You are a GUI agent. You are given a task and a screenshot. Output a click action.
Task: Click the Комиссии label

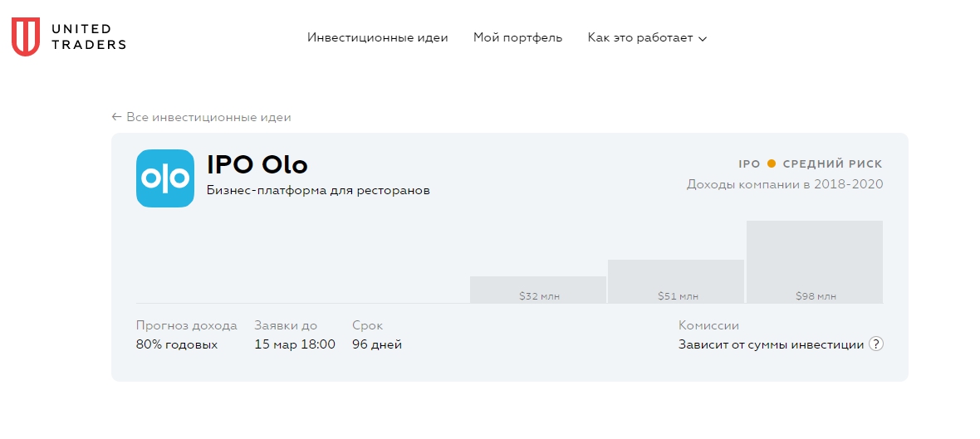pyautogui.click(x=708, y=326)
